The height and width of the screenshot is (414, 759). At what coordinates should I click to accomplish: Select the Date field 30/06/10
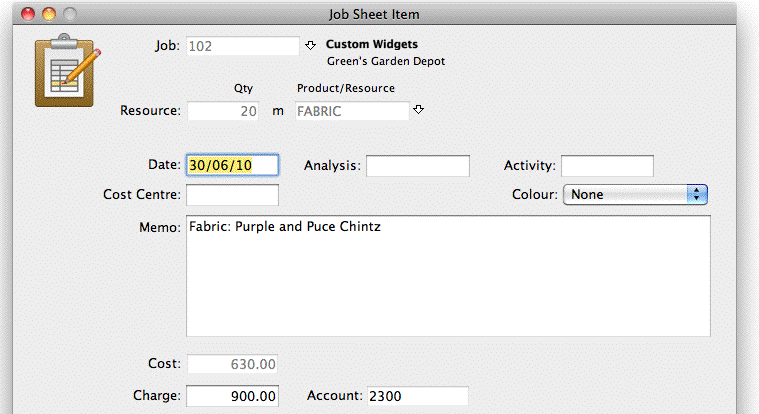coord(232,165)
